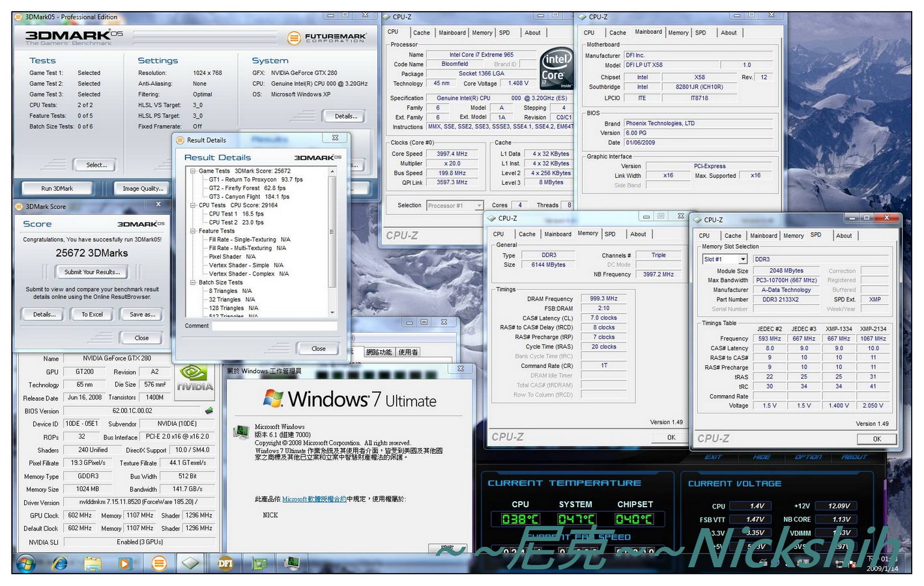Viewport: 924px width, 586px height.
Task: Click To Excel button
Action: click(92, 314)
